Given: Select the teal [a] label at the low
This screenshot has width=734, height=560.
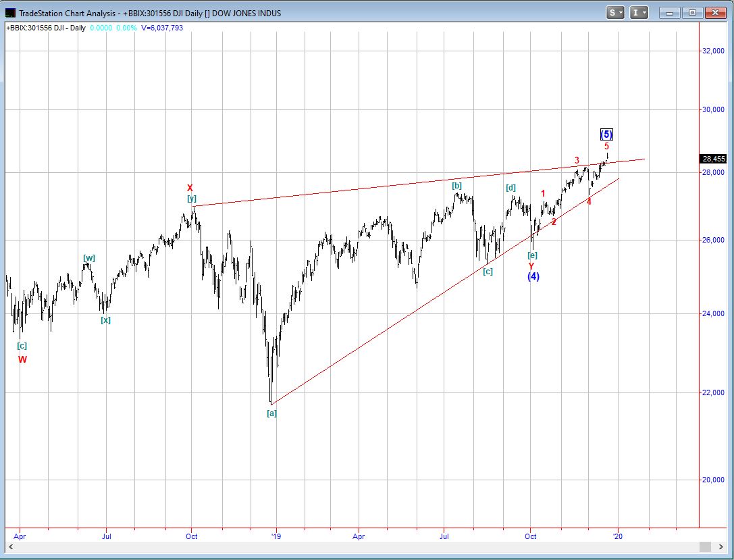Looking at the screenshot, I should point(271,413).
